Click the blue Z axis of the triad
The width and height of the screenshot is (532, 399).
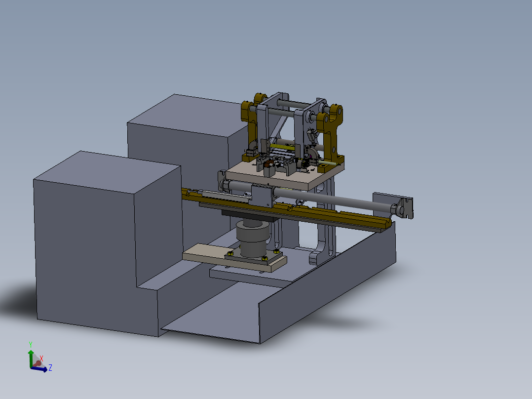pyautogui.click(x=40, y=369)
